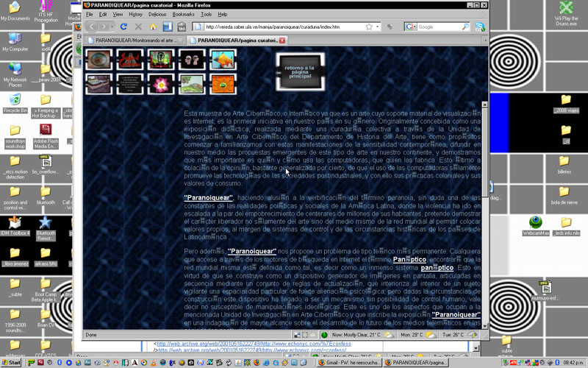The image size is (588, 368).
Task: Click the Firefox Forward button
Action: coord(104,26)
